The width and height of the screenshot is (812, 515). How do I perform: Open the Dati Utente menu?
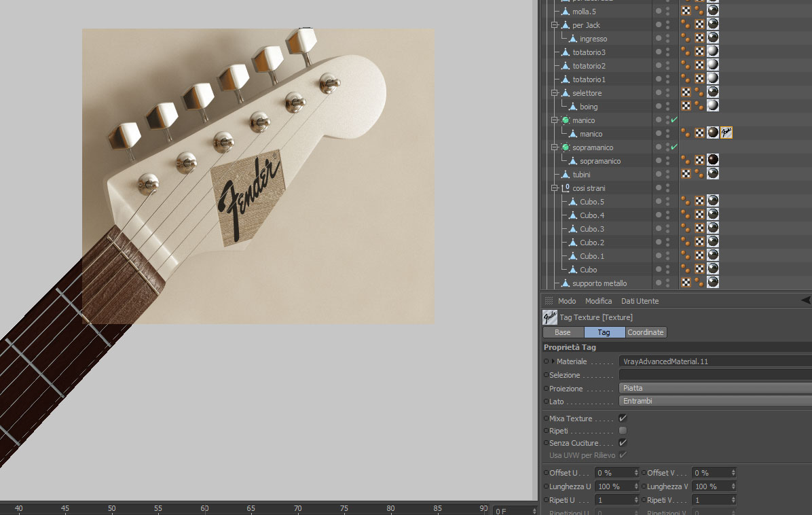[640, 301]
